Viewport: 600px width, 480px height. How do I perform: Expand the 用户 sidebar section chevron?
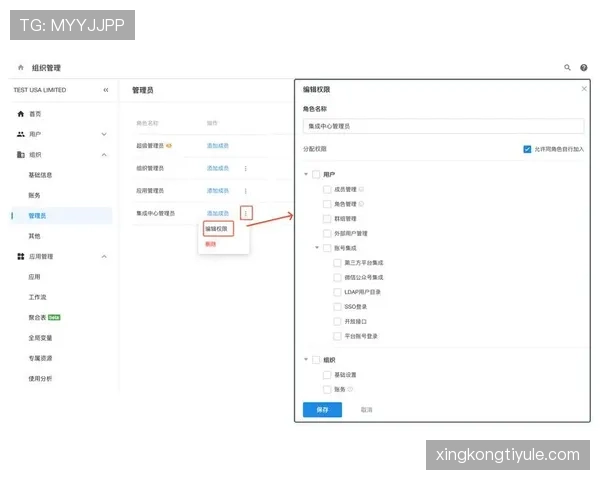click(104, 134)
